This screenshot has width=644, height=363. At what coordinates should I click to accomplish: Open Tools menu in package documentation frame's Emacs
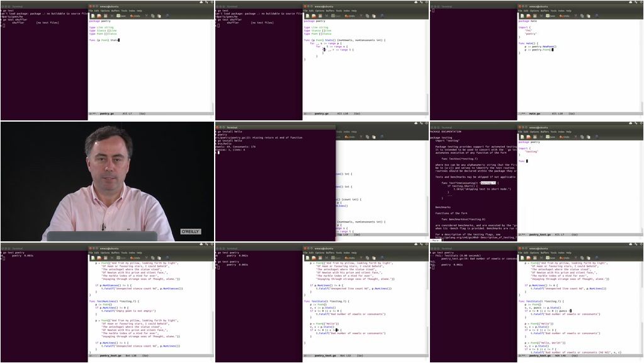553,132
